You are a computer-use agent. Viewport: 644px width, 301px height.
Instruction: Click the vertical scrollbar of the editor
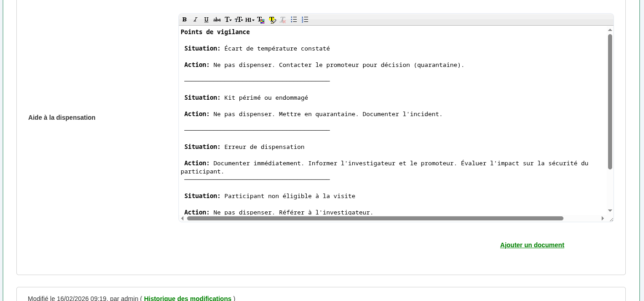(610, 101)
